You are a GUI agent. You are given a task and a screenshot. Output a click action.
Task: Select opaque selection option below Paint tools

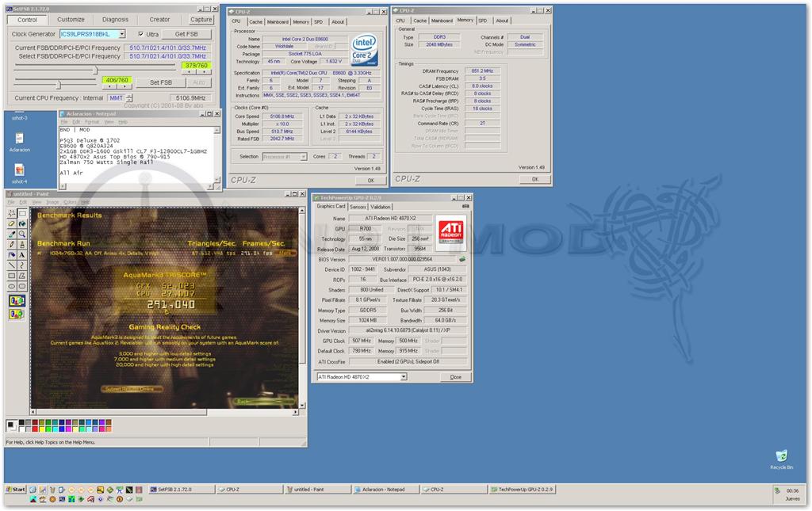click(17, 300)
